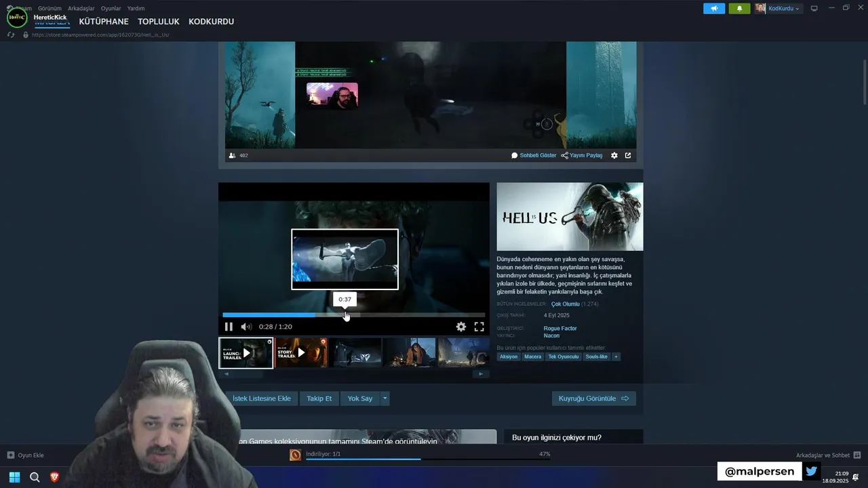Select the Launch Trailer thumbnail
Screen dimensions: 868x488
tap(245, 352)
